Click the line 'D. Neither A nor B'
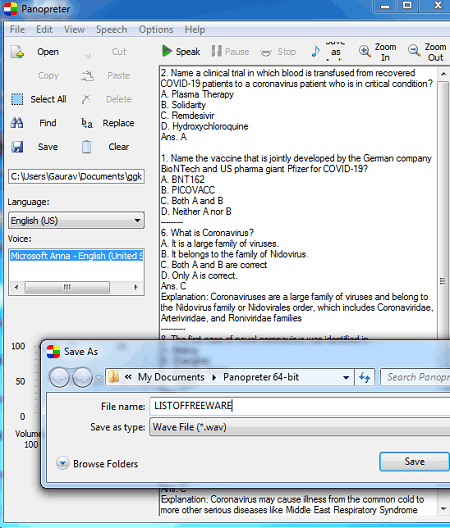 [x=196, y=211]
